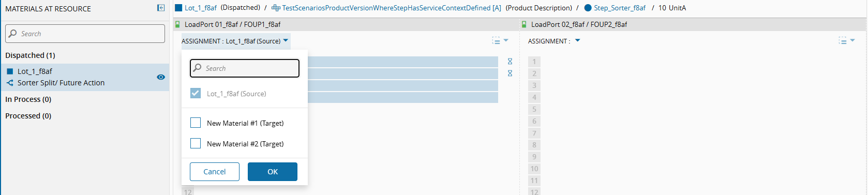
Task: Select slot 9 in FOUP2_f8af
Action: coord(534,157)
